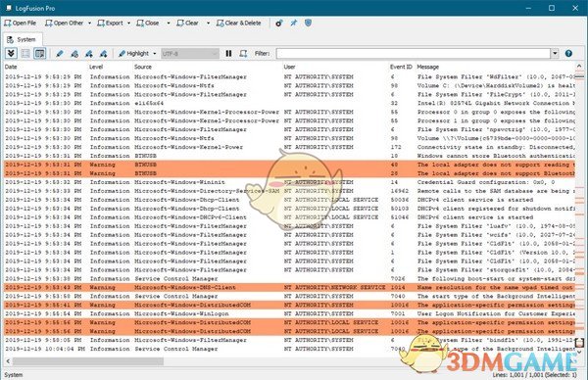The image size is (588, 380).
Task: Select the Microsoft-Windows-DHCPv6-Client row
Action: (x=289, y=217)
